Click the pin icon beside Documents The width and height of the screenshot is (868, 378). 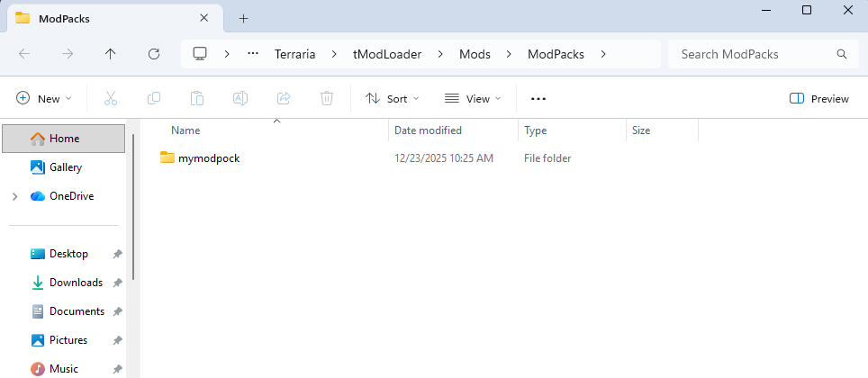[117, 311]
